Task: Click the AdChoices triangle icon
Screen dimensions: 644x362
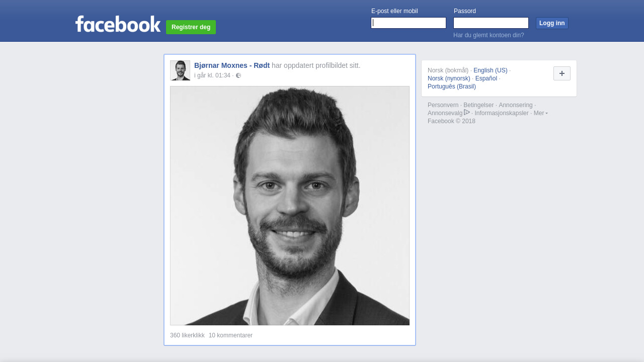Action: 467,112
